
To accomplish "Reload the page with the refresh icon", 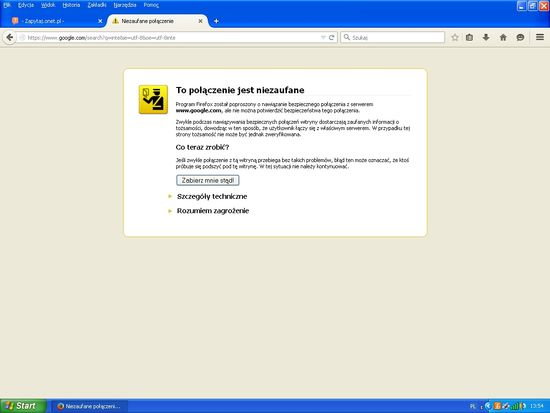I will tap(331, 38).
